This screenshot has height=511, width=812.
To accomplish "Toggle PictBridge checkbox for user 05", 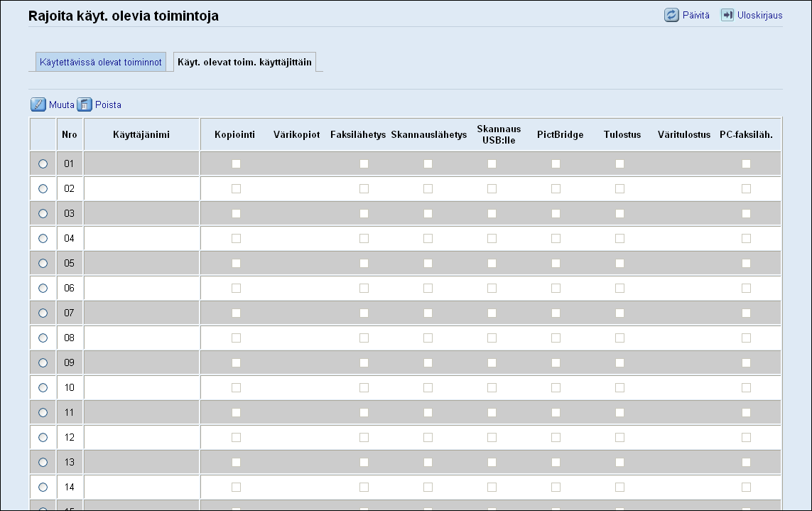I will pyautogui.click(x=556, y=263).
